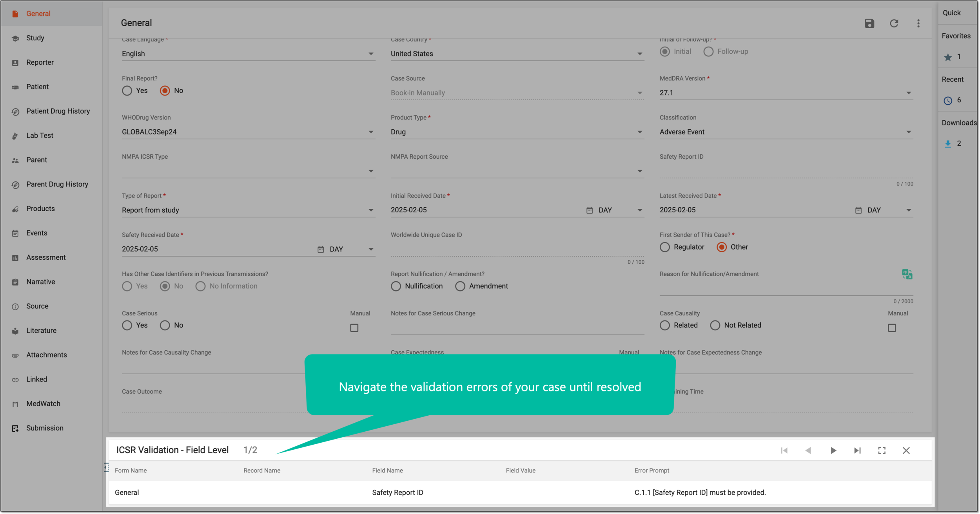Viewport: 980px width, 514px height.
Task: Open the NMPA Report Source dropdown
Action: [517, 171]
